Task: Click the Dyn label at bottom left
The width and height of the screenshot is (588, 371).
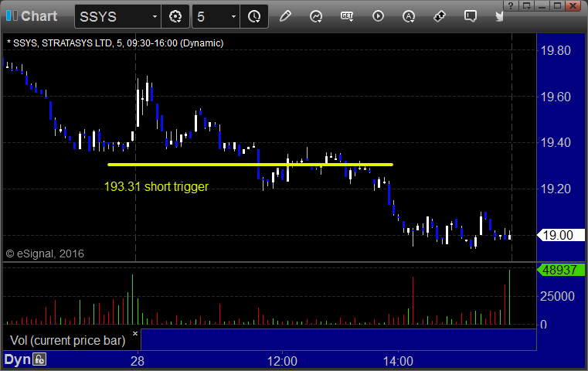Action: click(17, 359)
